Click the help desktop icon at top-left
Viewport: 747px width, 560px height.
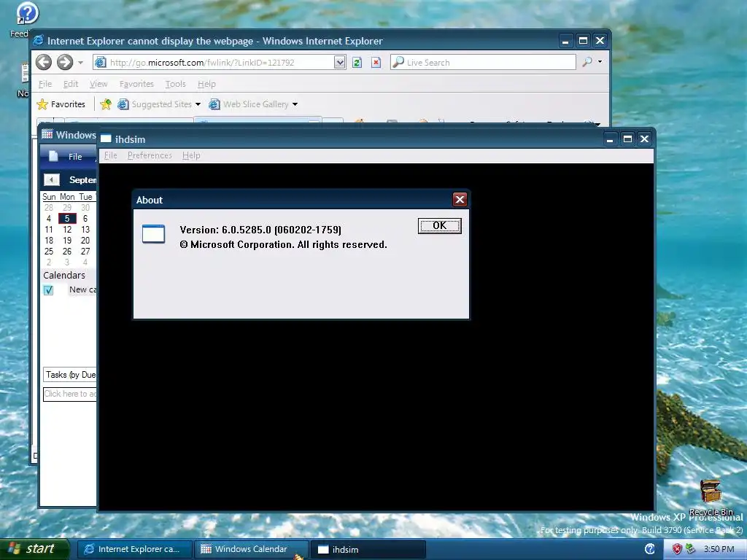[27, 13]
